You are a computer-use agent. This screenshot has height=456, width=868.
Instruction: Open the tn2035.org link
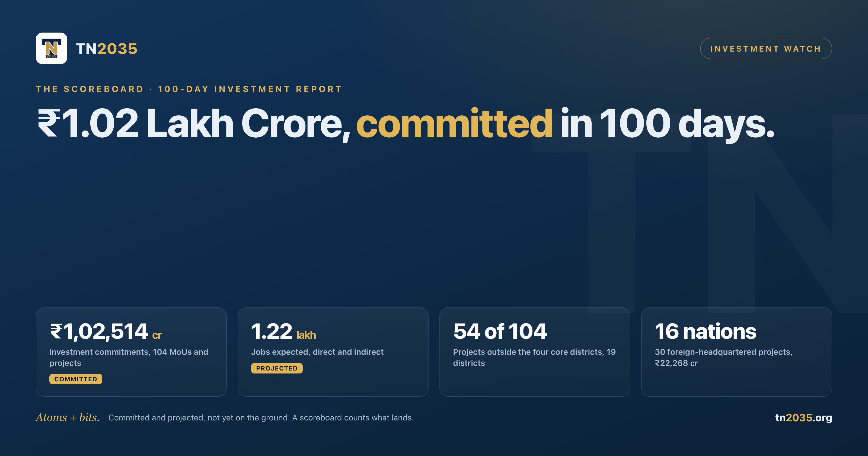(804, 417)
